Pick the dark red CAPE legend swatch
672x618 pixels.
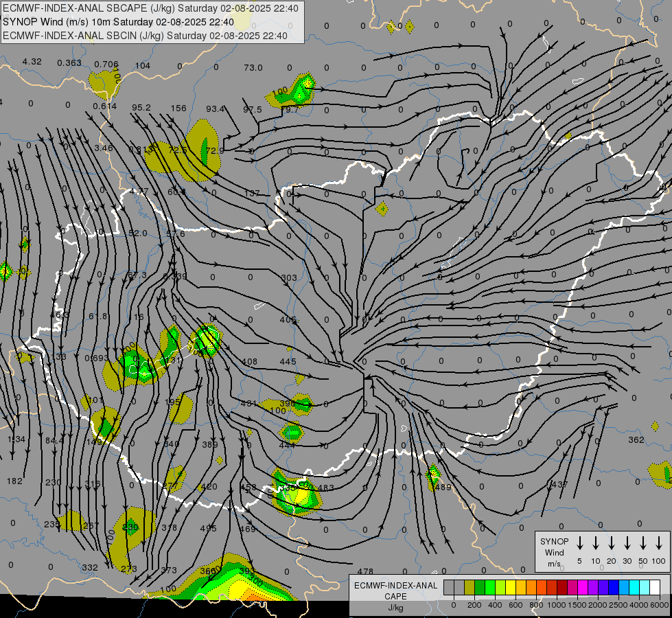(562, 588)
